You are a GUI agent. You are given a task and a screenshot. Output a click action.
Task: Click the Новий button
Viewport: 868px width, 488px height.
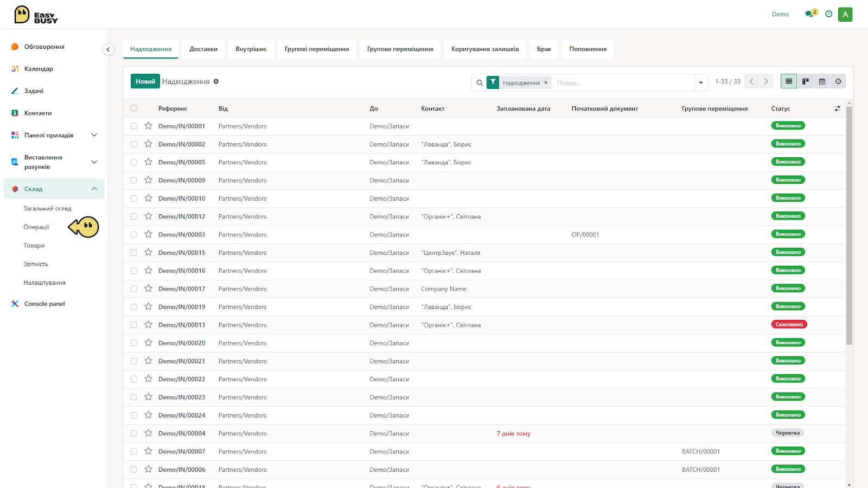coord(145,81)
